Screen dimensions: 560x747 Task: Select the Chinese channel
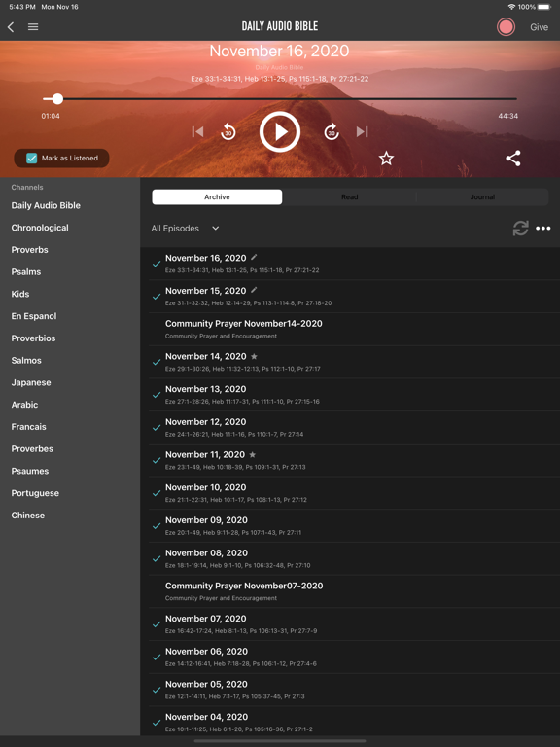(x=28, y=515)
